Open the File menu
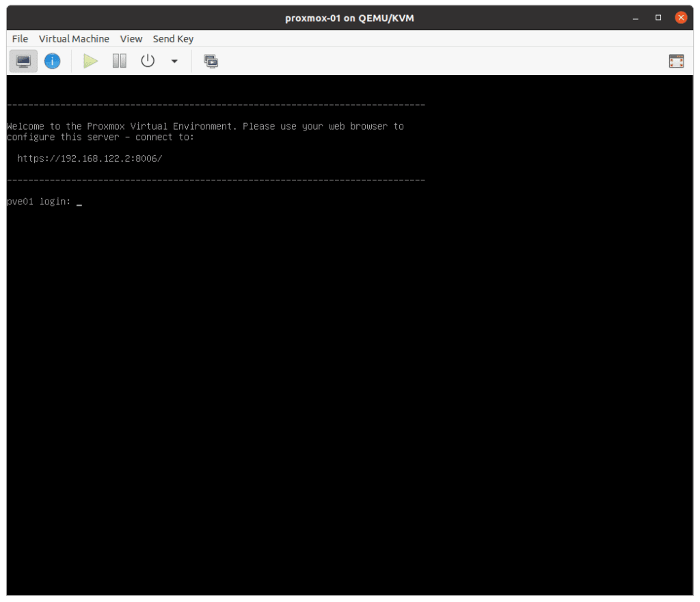This screenshot has width=700, height=602. point(20,39)
